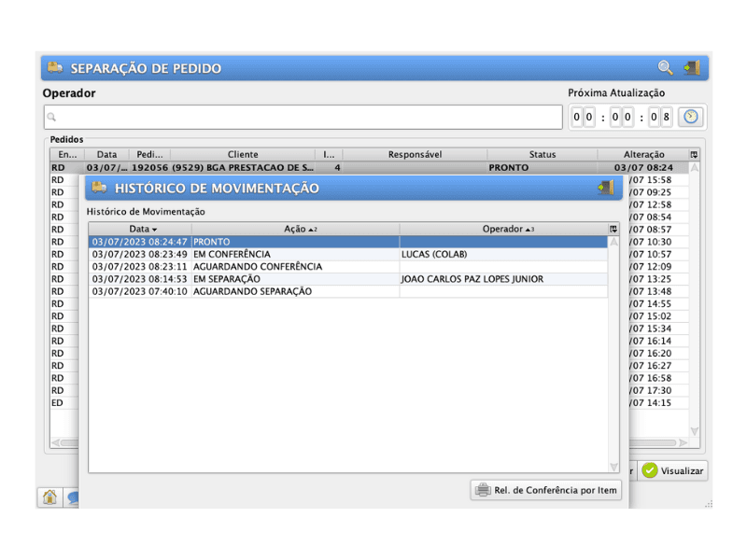Close Histórico de Movimentação with door icon
The width and height of the screenshot is (747, 560).
click(606, 188)
